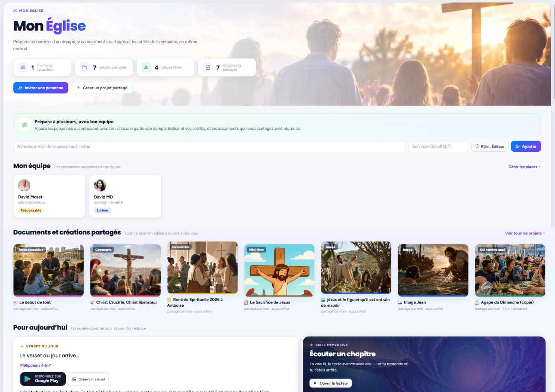
Task: Click the newsletter icon beside 'Rentrée Spirituelle 2026 à Amboise'
Action: pos(169,300)
